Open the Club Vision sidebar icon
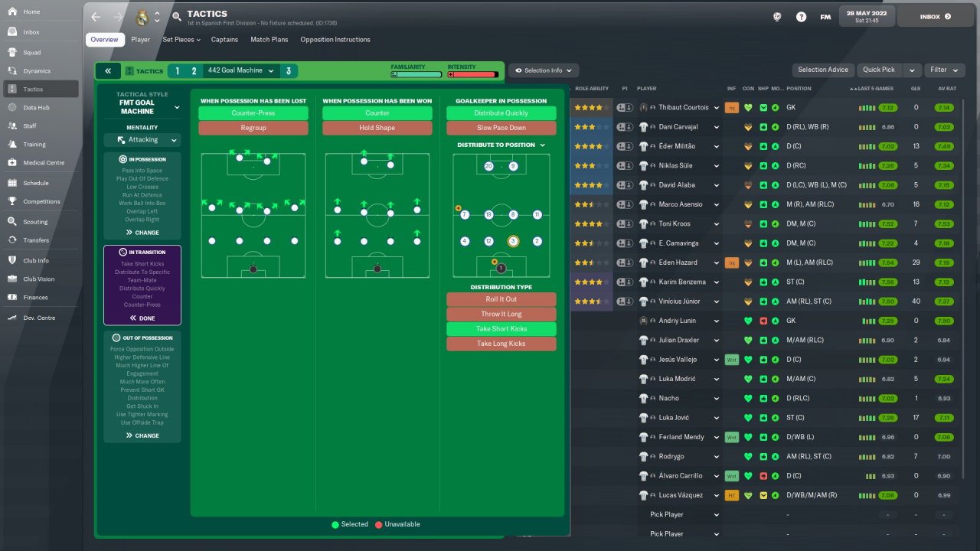The height and width of the screenshot is (551, 980). pyautogui.click(x=12, y=279)
